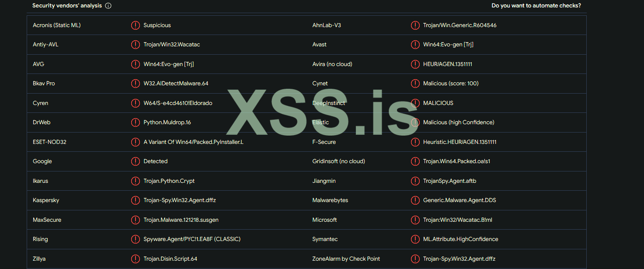Image resolution: width=644 pixels, height=269 pixels.
Task: Click warning icon for Antiy-AVL detection
Action: (x=136, y=45)
